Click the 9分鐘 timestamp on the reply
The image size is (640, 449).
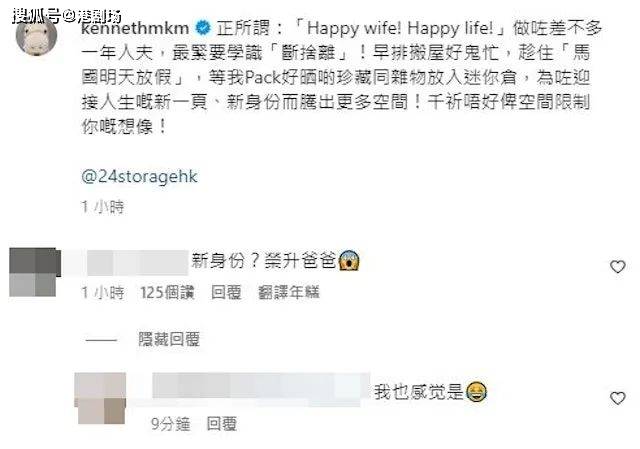(x=171, y=424)
